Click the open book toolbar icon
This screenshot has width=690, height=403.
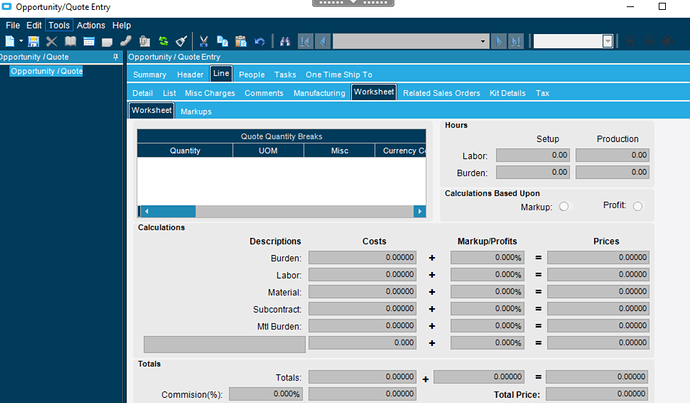(x=70, y=41)
